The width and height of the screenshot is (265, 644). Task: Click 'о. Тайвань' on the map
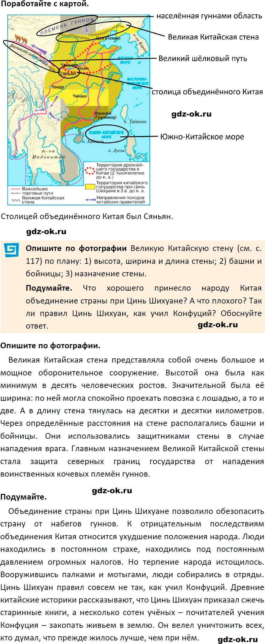(x=135, y=121)
